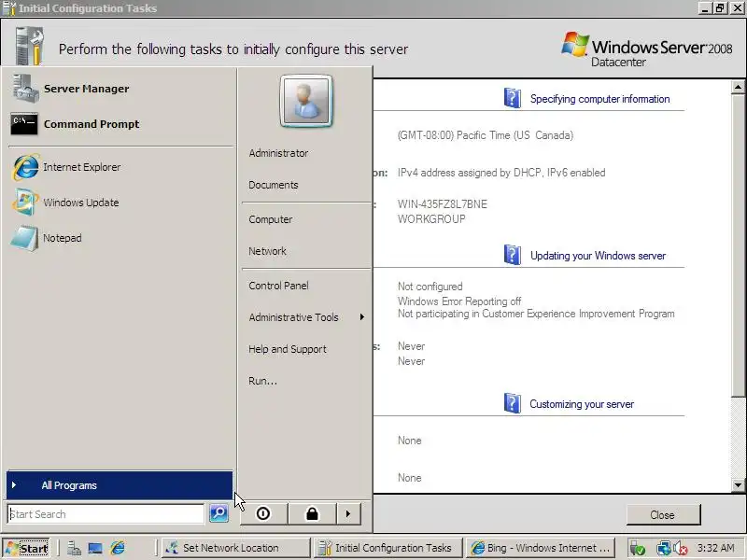Click the green shield tray icon

point(638,549)
